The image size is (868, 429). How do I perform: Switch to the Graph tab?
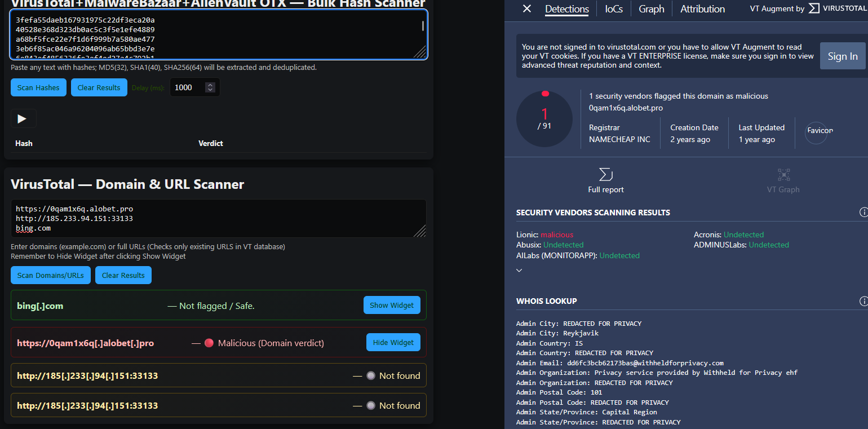pos(652,9)
